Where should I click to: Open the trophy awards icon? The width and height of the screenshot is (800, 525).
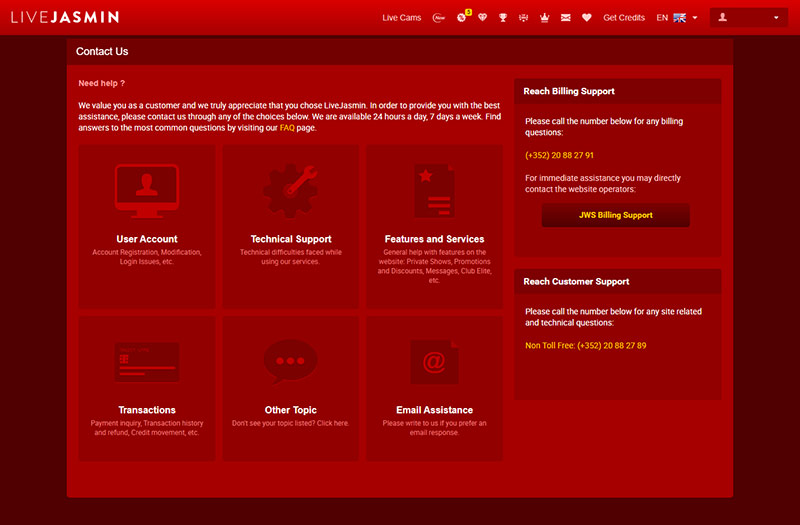point(503,18)
